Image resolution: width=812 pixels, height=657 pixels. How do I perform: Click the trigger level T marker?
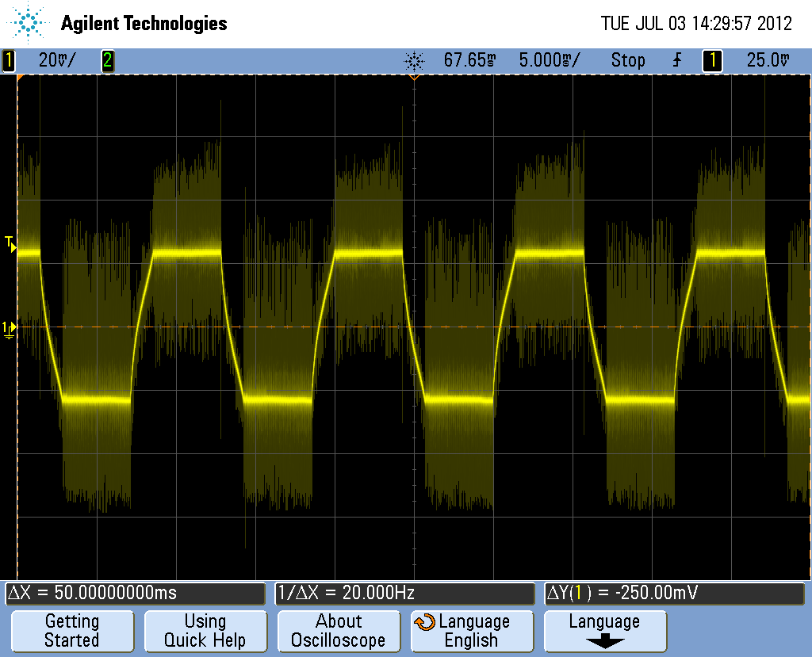point(10,244)
